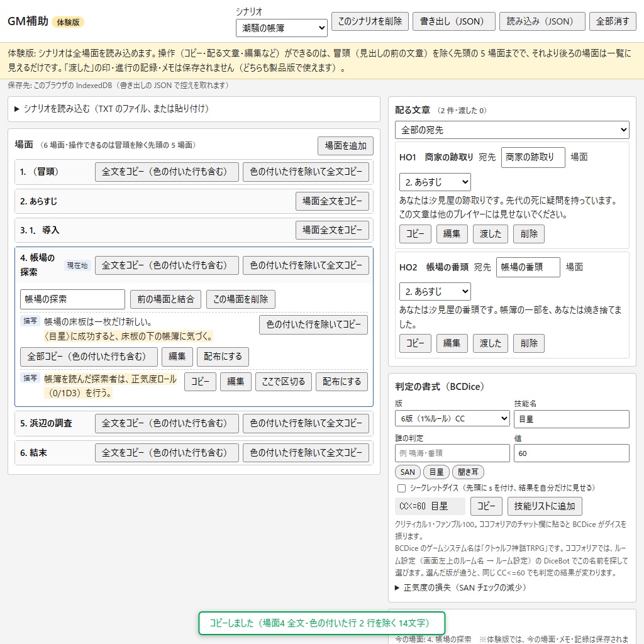Copy full text of 6. 結末 including colored lines

pyautogui.click(x=167, y=453)
